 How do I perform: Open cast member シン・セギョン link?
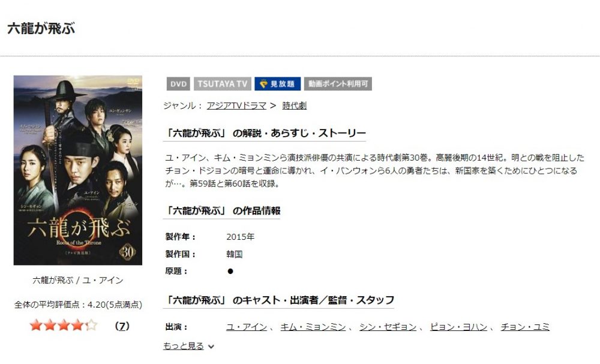point(388,327)
